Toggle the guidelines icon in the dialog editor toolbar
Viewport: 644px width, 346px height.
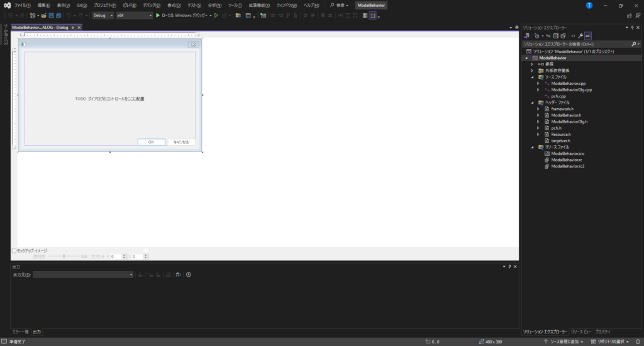373,15
